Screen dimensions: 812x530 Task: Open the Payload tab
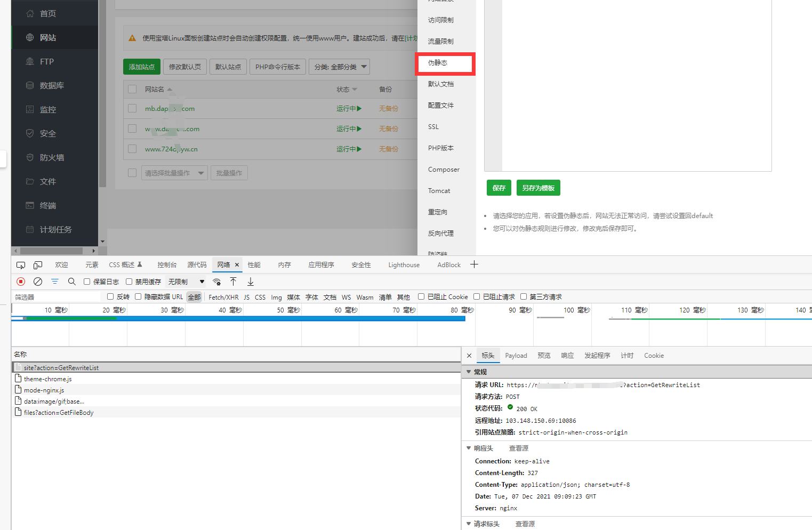(x=516, y=356)
